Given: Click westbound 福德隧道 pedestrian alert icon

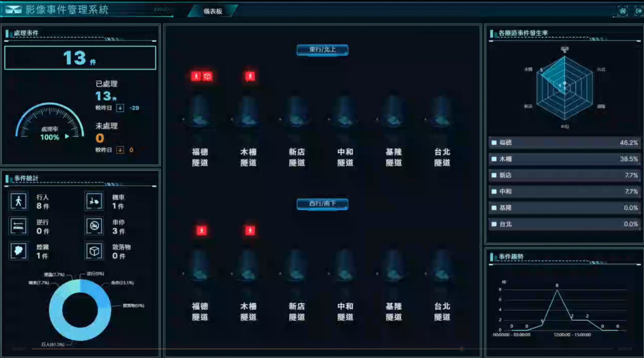Looking at the screenshot, I should point(202,230).
